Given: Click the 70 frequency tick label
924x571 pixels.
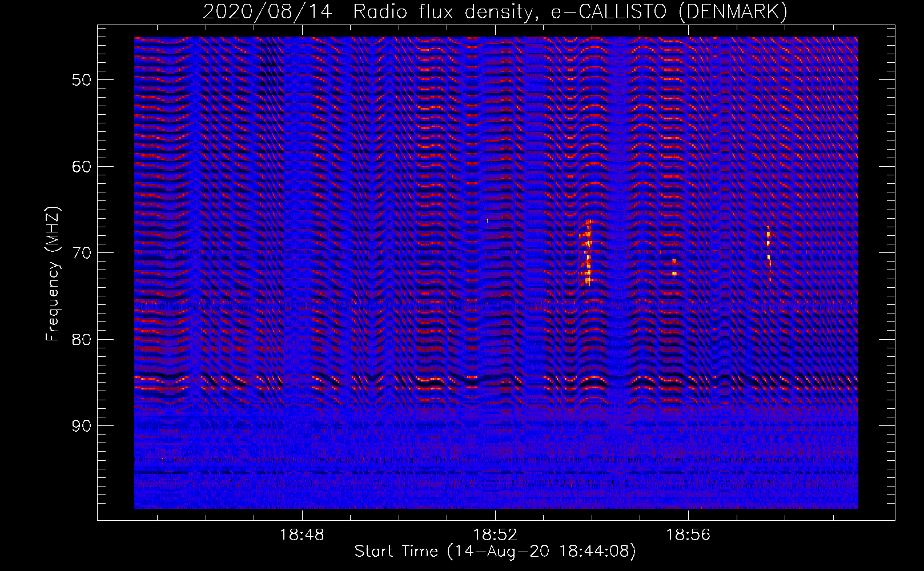Looking at the screenshot, I should pyautogui.click(x=82, y=253).
